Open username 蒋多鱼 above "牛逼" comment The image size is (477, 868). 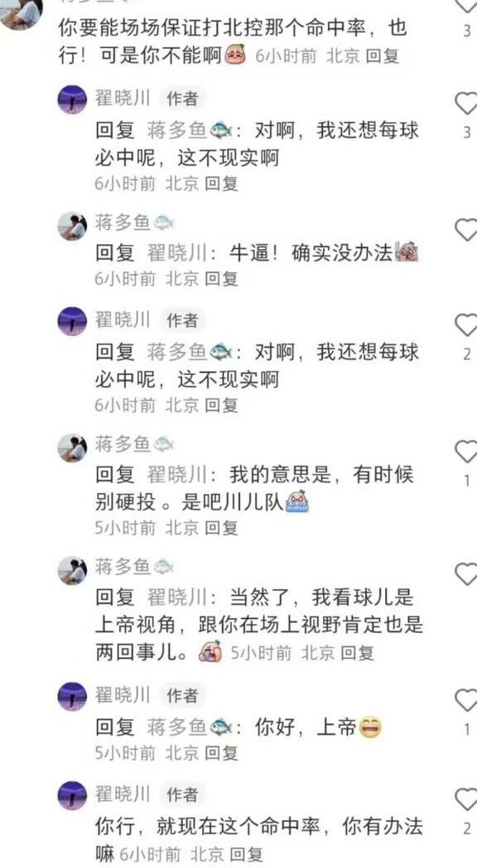coord(123,223)
